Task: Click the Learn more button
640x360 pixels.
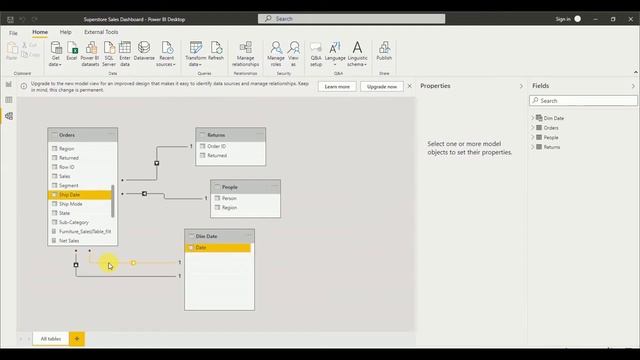Action: tap(337, 87)
